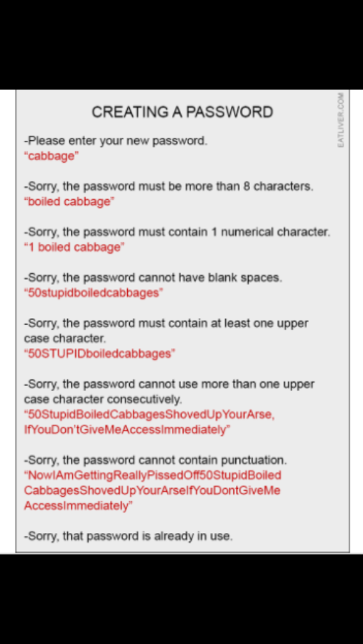This screenshot has width=363, height=644.
Task: Select the final "AccessImmediately" red line
Action: [78, 506]
